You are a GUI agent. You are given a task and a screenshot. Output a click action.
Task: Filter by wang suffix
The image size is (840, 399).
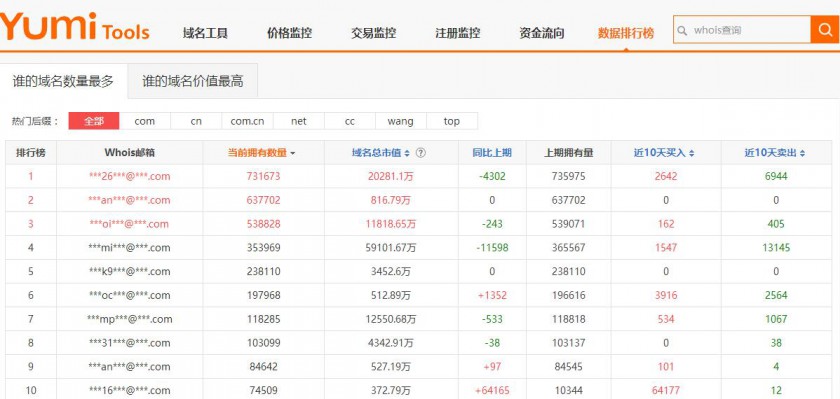pos(401,121)
